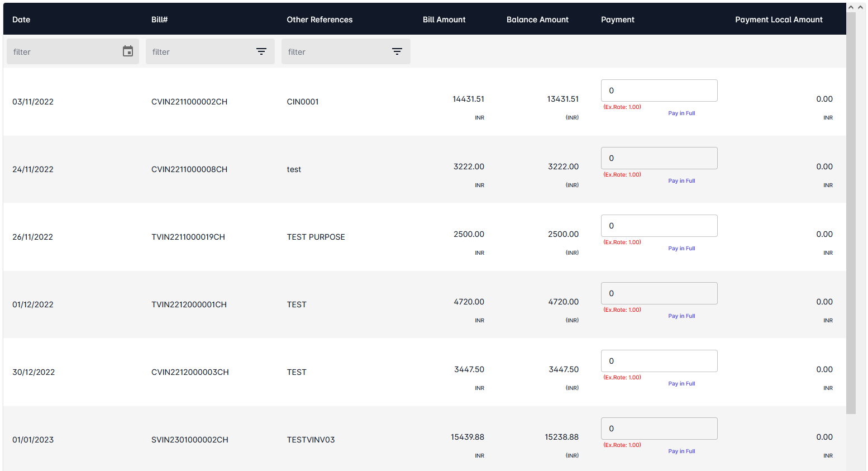Edit payment amount for bill CVIN2211000002CH
The width and height of the screenshot is (868, 471).
click(x=659, y=91)
